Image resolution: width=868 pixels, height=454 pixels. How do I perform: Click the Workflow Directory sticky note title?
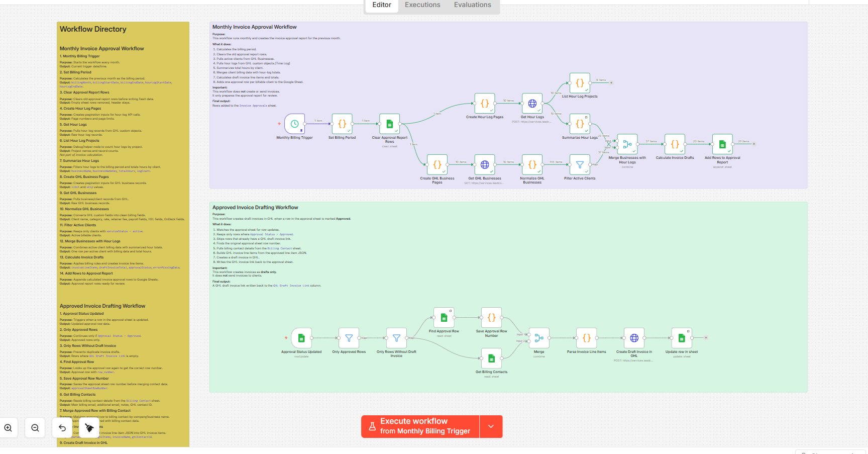click(93, 29)
